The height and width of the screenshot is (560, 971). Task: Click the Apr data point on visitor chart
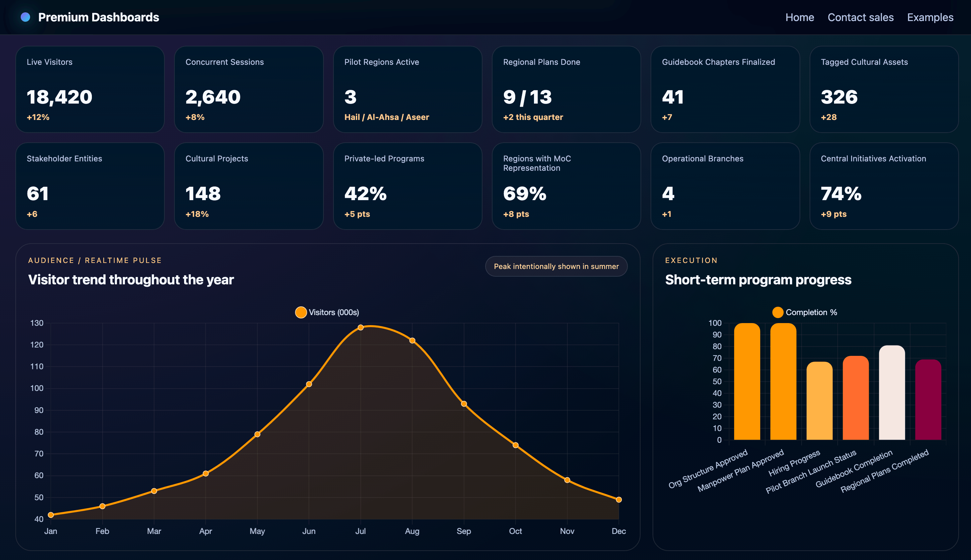click(206, 473)
